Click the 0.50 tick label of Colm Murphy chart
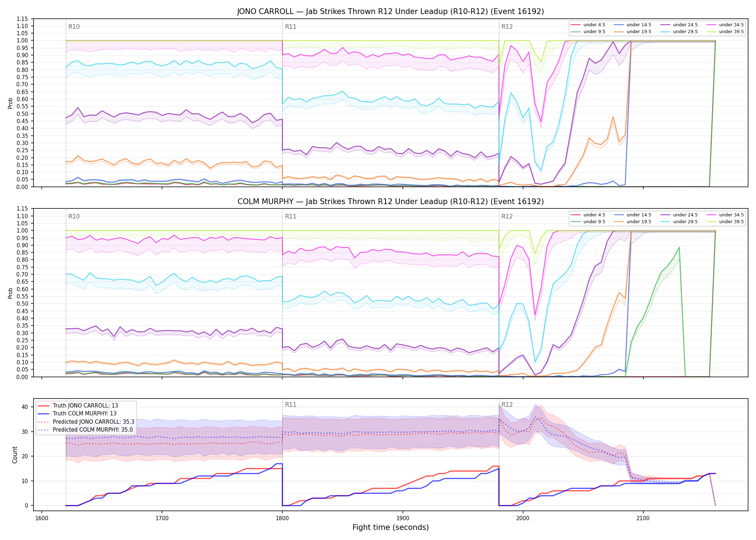The width and height of the screenshot is (756, 540). click(22, 304)
